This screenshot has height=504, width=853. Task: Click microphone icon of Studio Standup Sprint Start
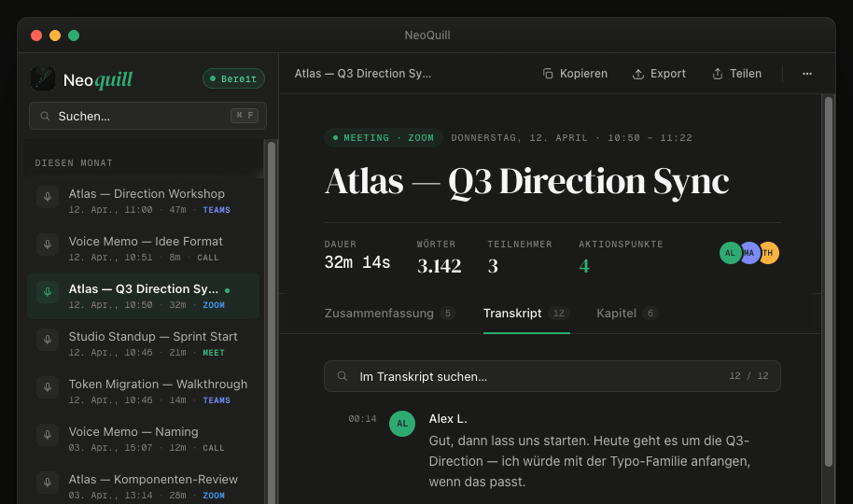pos(48,340)
